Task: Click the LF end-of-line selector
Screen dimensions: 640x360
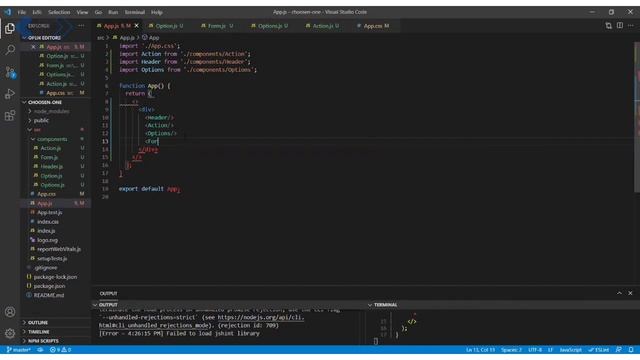Action: click(550, 350)
